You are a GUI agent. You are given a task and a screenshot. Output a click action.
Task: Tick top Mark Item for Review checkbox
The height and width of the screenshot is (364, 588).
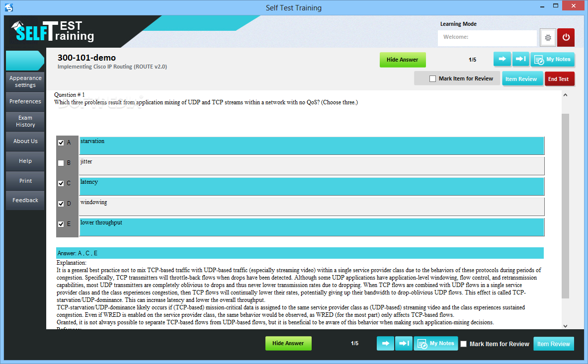[x=433, y=78]
